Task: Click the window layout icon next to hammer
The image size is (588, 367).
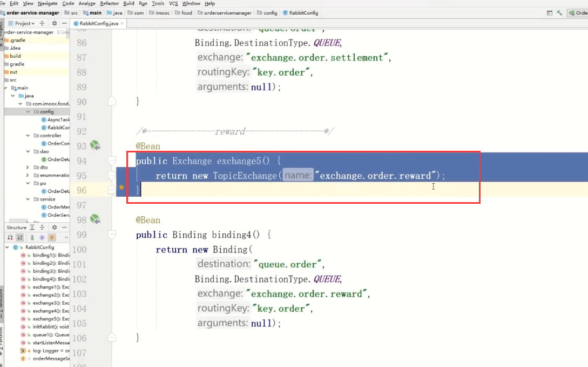Action: (x=549, y=13)
